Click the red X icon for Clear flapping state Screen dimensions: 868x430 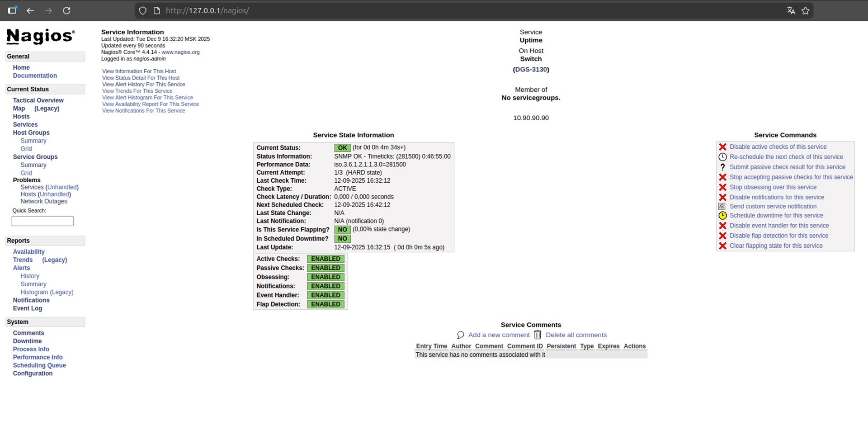(x=722, y=246)
